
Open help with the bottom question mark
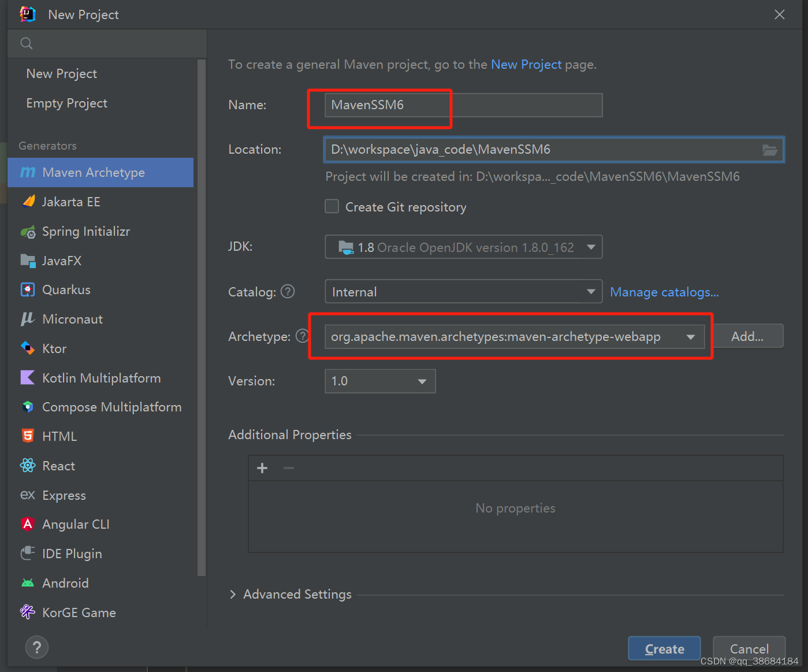(x=37, y=647)
